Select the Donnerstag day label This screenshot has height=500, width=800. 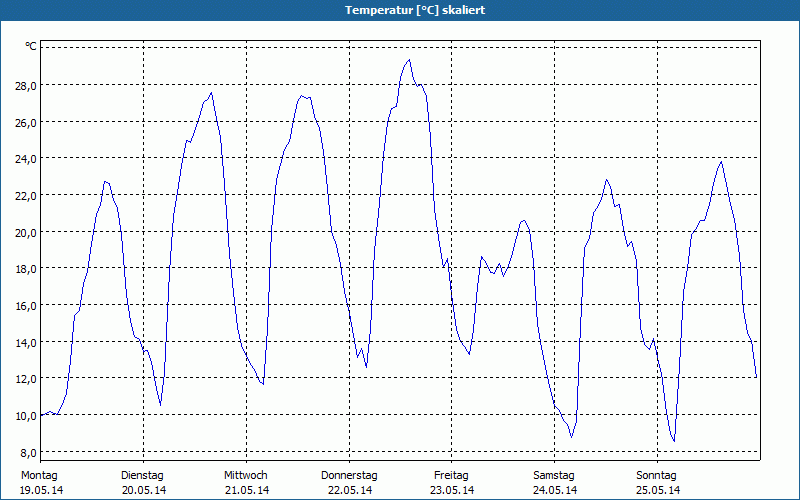349,475
